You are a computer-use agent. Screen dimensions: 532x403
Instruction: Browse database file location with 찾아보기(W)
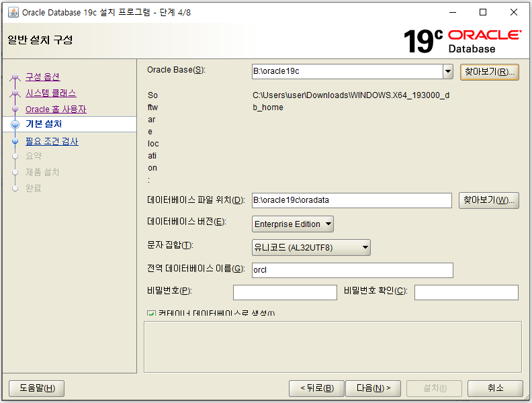(488, 200)
